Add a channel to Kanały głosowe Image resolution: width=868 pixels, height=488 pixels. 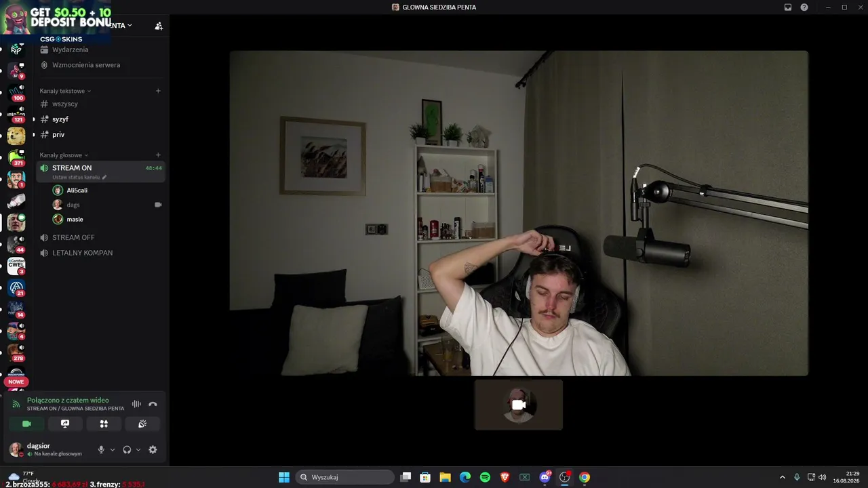click(x=158, y=155)
